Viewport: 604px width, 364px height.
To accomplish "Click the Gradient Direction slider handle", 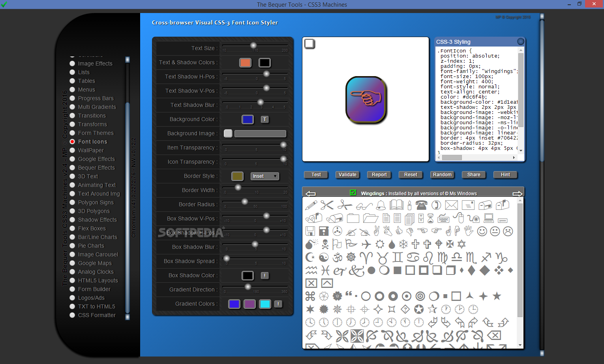I will (248, 287).
